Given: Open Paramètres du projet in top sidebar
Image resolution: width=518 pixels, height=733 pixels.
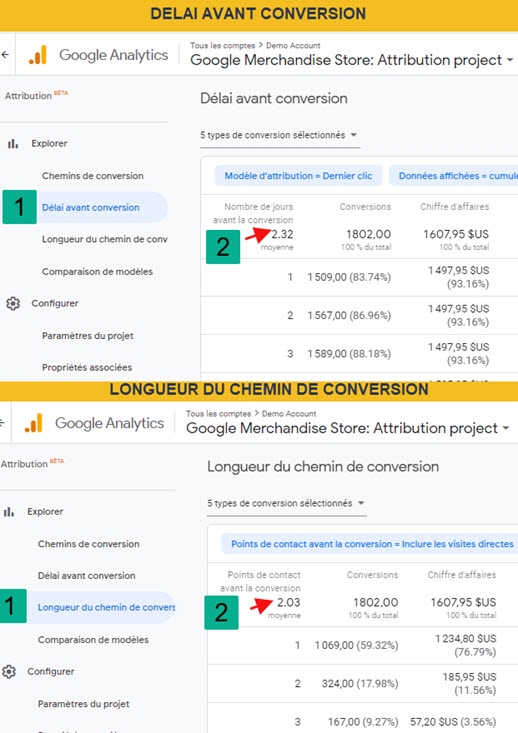Looking at the screenshot, I should (x=87, y=336).
